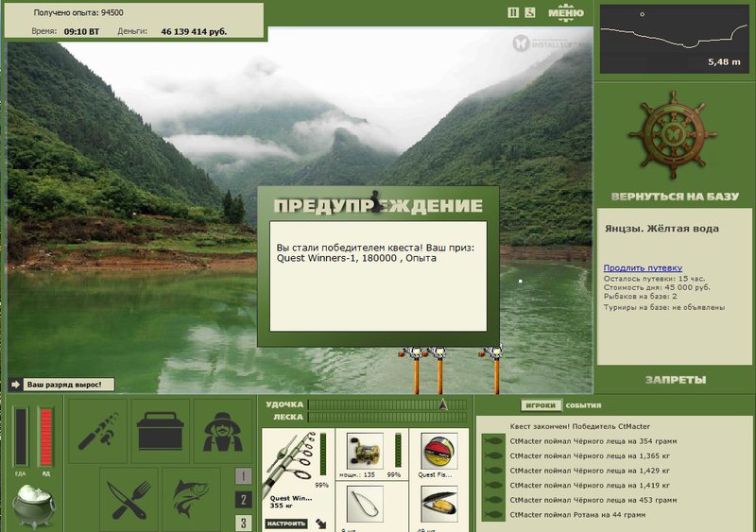Click 'Получено опыта: 94500' text
756x532 pixels.
78,12
